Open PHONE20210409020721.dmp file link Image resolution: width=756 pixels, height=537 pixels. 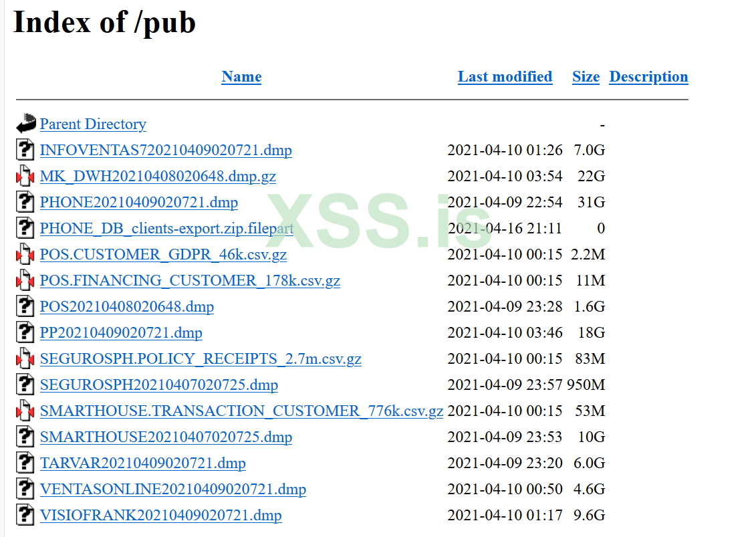[139, 202]
